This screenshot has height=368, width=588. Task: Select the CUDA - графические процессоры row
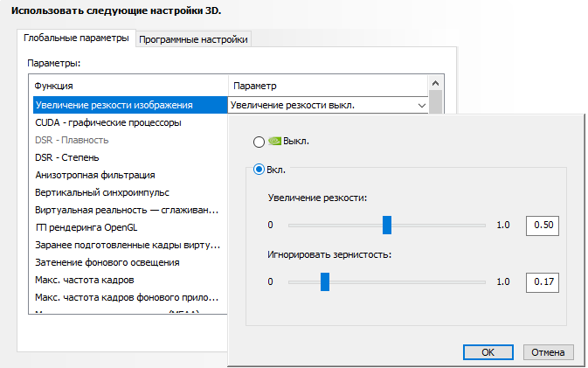pyautogui.click(x=108, y=123)
